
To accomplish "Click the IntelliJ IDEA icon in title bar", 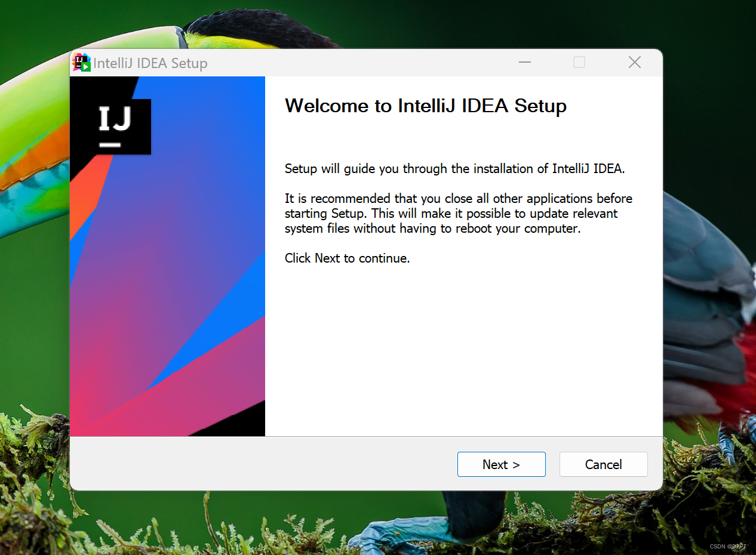I will [x=81, y=62].
